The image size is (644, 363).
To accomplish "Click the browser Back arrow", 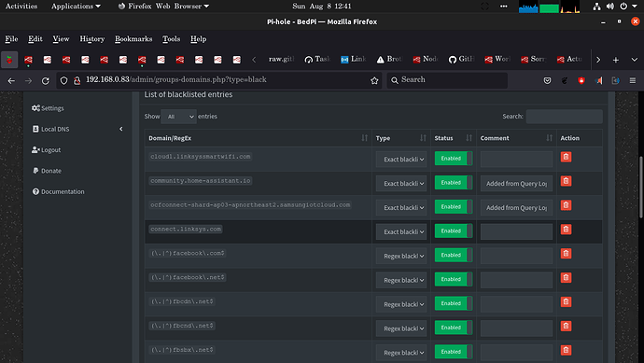I will coord(11,81).
